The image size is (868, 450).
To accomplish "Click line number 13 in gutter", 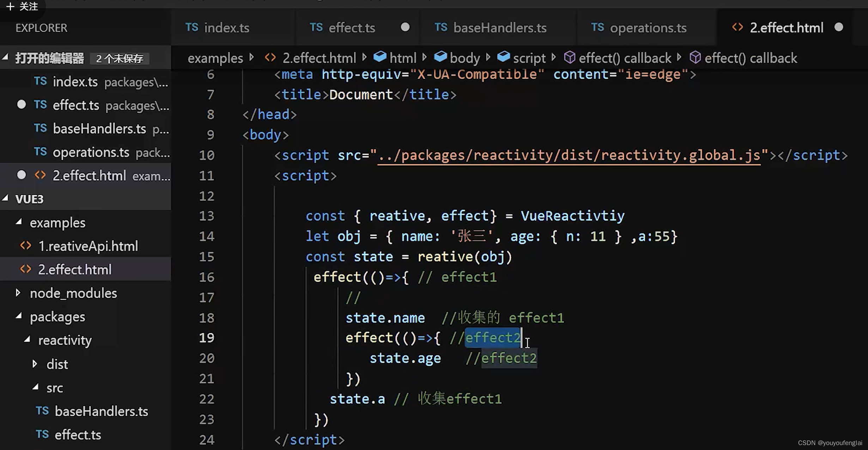I will [x=207, y=216].
